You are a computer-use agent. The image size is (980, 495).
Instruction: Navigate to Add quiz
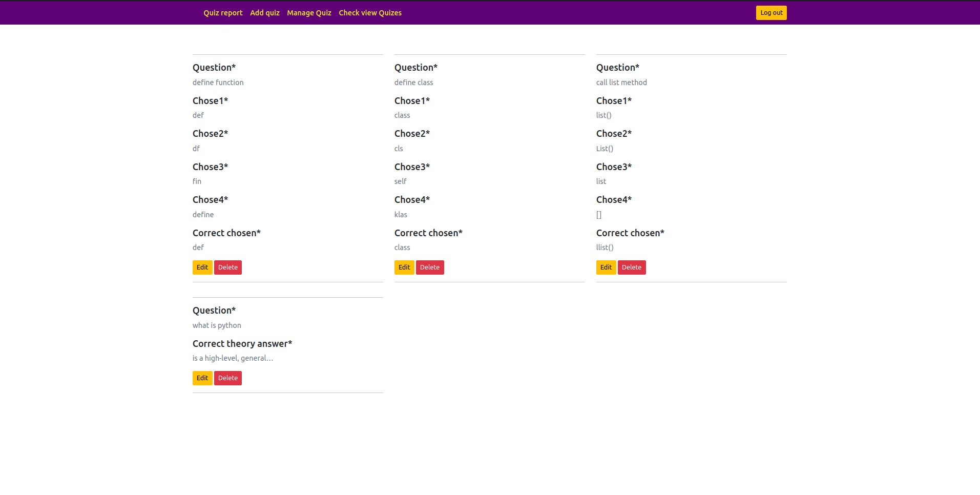click(265, 12)
